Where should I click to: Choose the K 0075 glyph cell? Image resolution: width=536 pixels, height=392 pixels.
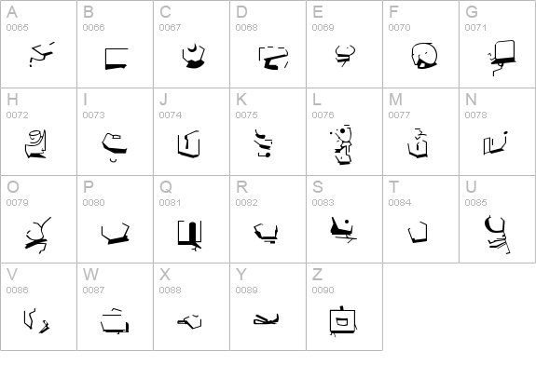268,132
